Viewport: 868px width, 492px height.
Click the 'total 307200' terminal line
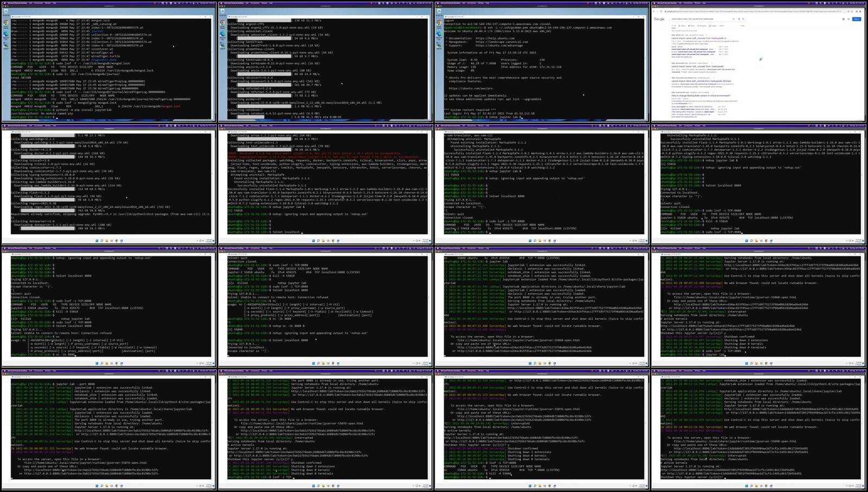21,78
